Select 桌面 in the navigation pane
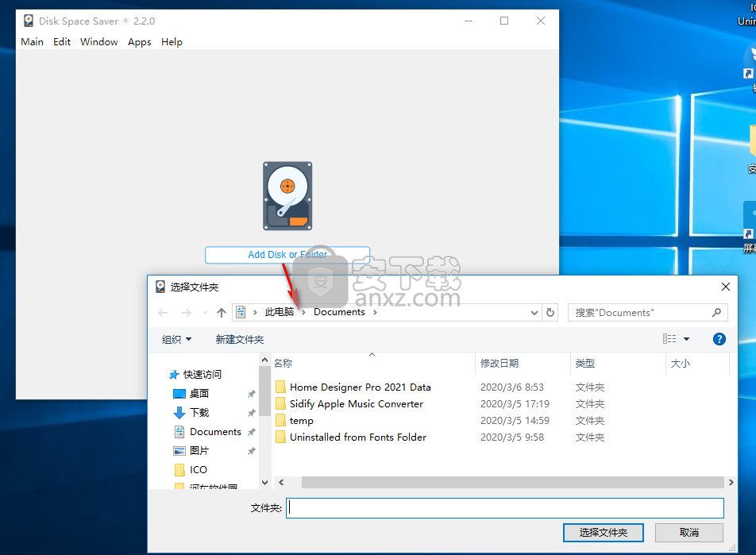The width and height of the screenshot is (756, 555). pyautogui.click(x=199, y=394)
